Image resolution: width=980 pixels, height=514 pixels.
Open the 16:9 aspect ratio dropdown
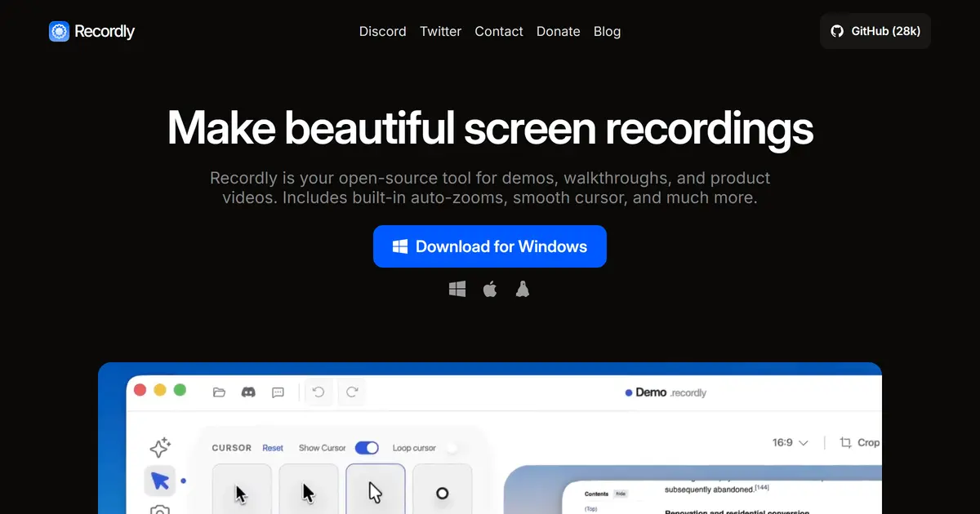(790, 442)
